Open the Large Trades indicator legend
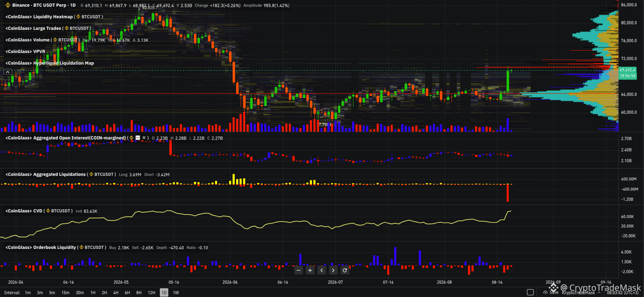This screenshot has height=297, width=644. (x=48, y=28)
